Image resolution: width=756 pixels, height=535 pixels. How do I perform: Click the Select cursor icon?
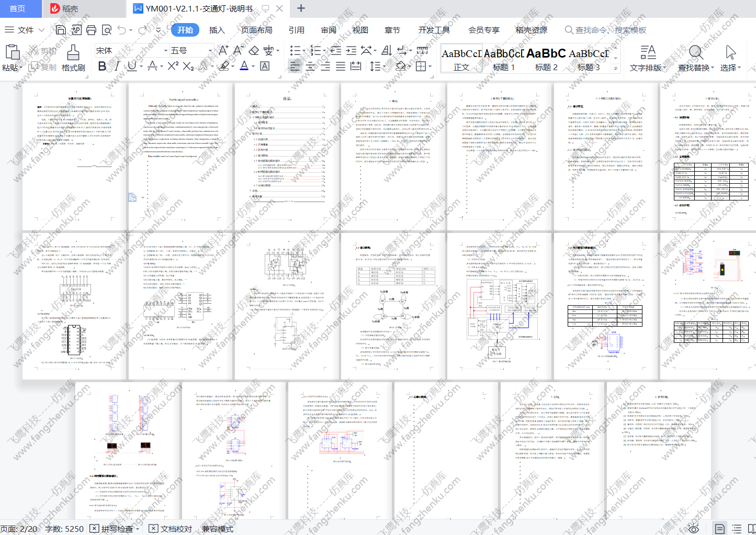730,52
